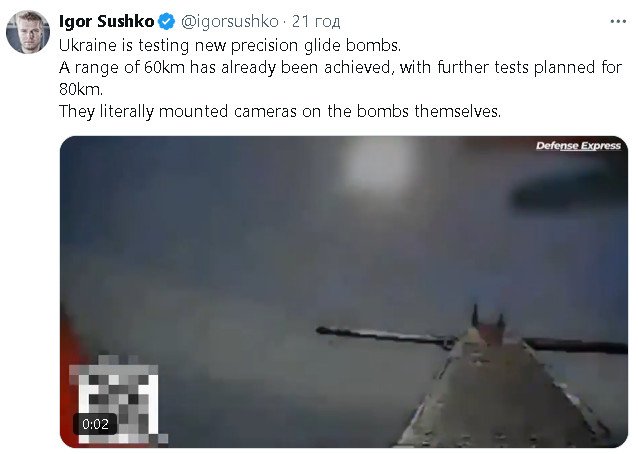Open Igor Sushko's profile avatar photo
The height and width of the screenshot is (454, 638).
point(28,32)
